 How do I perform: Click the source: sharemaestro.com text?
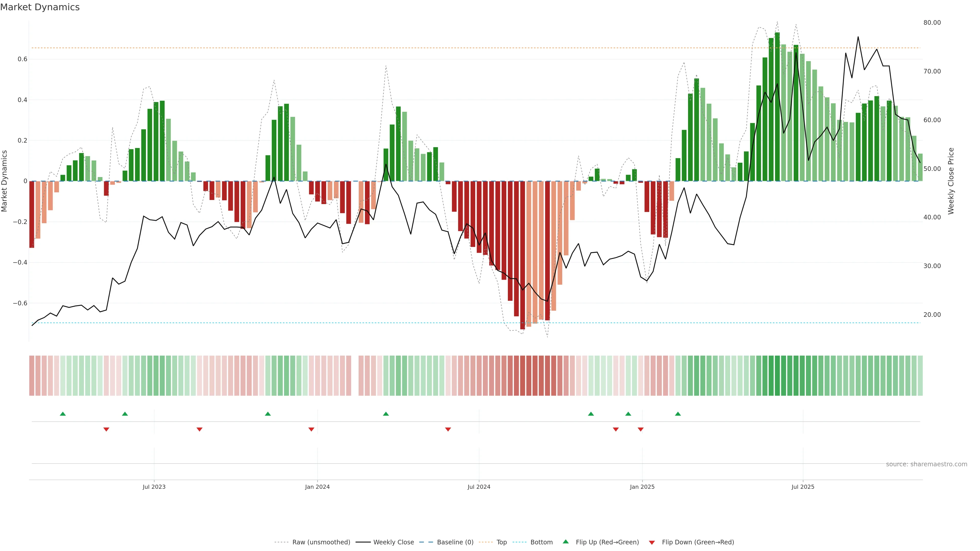[x=926, y=464]
